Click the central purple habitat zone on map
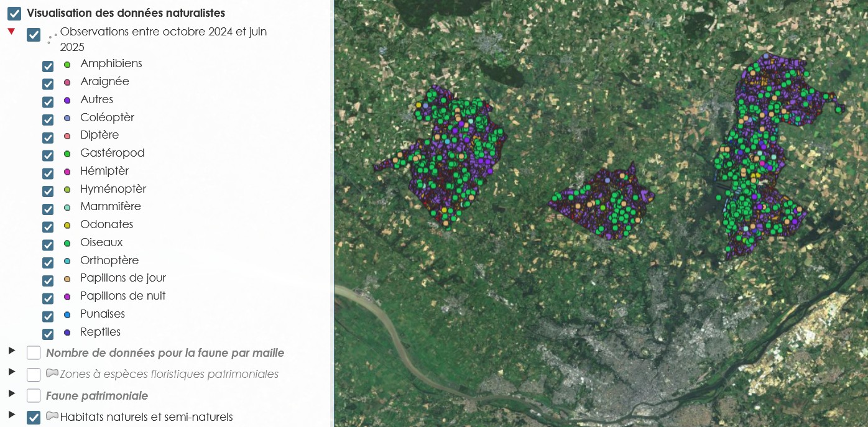The image size is (868, 427). point(602,202)
